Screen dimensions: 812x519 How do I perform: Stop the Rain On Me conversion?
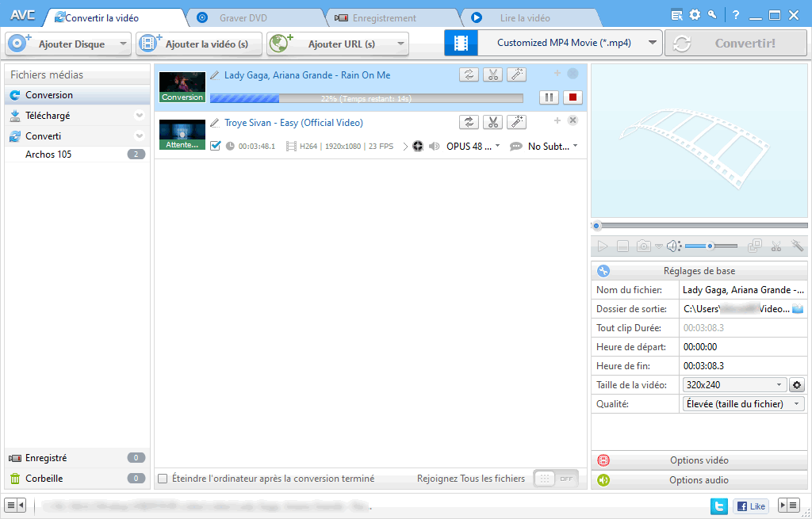click(x=573, y=97)
